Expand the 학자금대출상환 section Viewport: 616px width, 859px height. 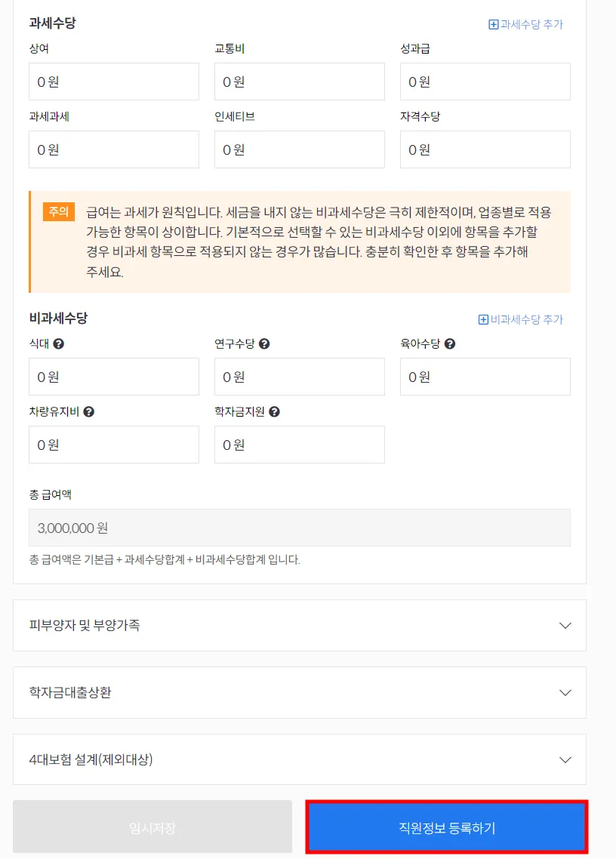565,692
